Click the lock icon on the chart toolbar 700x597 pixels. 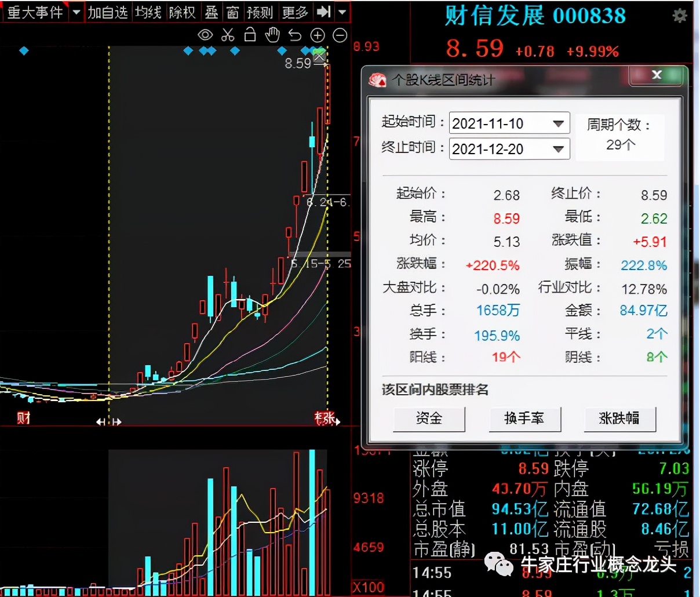pyautogui.click(x=250, y=35)
